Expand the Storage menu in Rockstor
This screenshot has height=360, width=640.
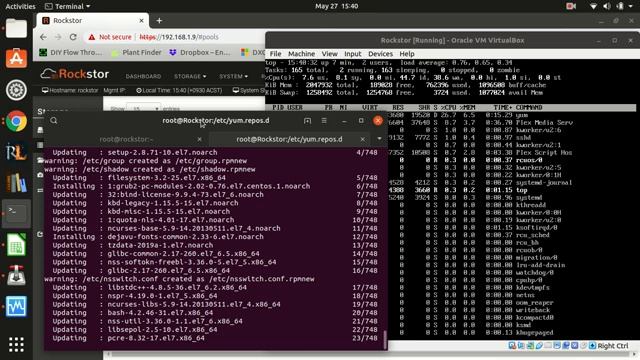pyautogui.click(x=190, y=76)
